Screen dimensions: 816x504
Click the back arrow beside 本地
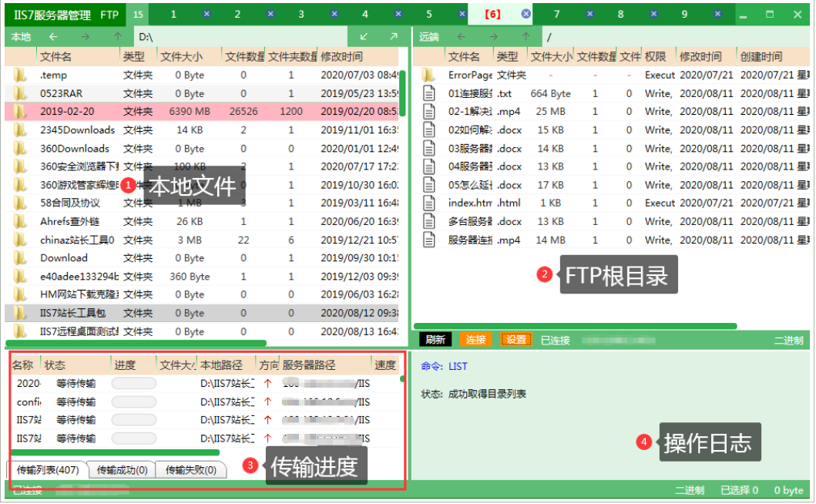(53, 36)
